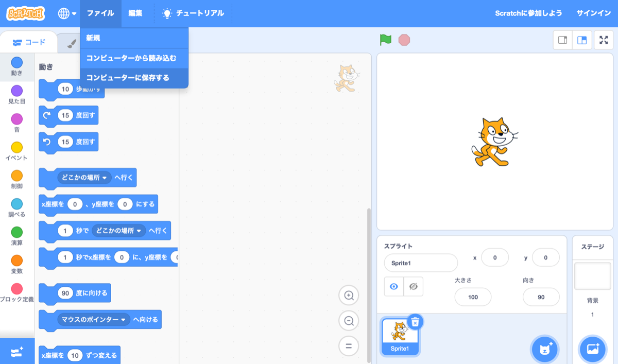618x364 pixels.
Task: Click the 向き field showing 90
Action: coord(541,297)
